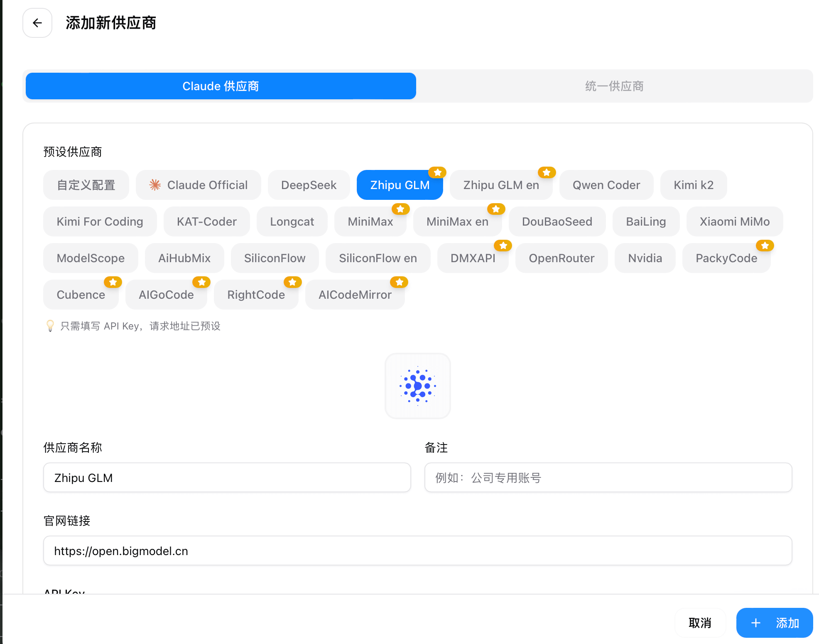This screenshot has width=819, height=644.
Task: Select ModelScope preset
Action: (91, 258)
